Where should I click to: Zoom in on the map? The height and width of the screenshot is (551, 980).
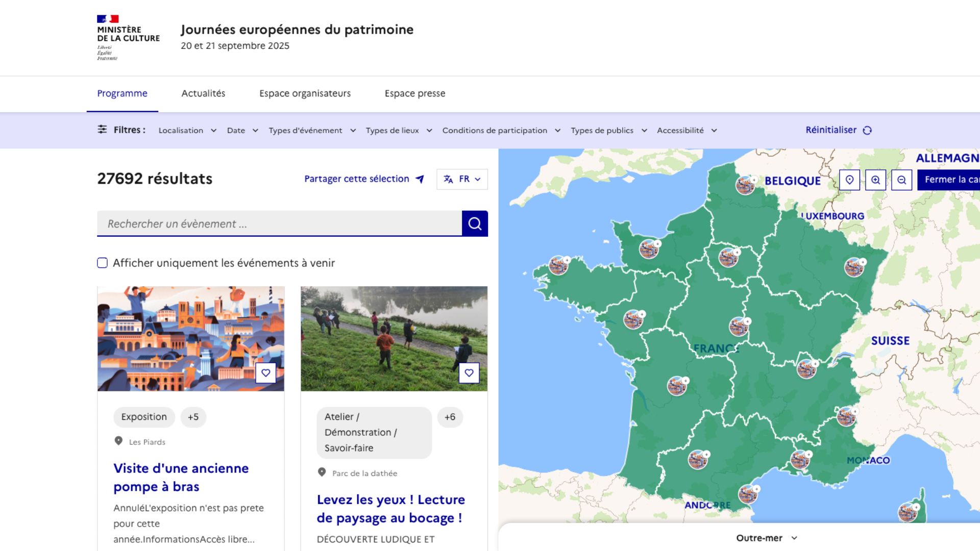(x=875, y=180)
